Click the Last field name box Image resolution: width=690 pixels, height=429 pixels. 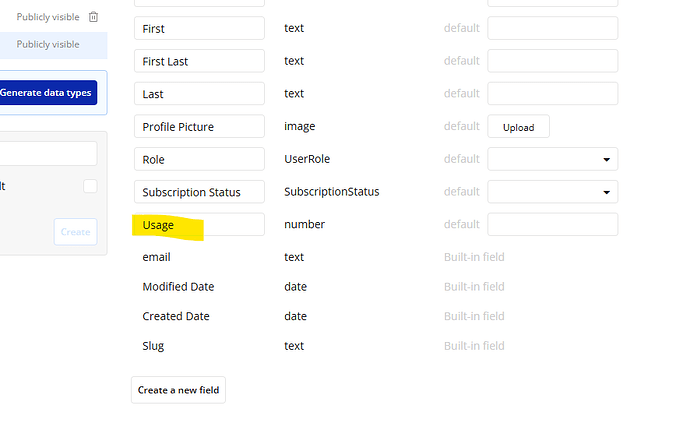(199, 94)
